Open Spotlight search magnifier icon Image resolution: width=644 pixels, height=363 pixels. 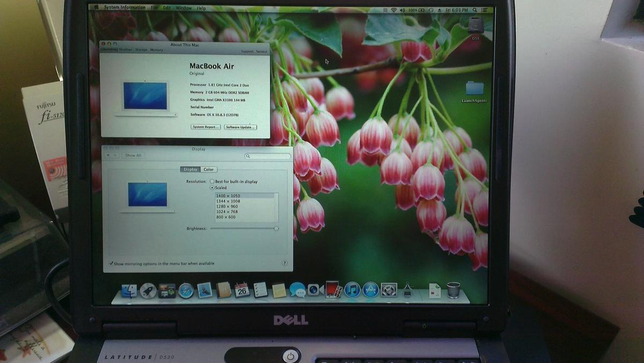coord(474,10)
